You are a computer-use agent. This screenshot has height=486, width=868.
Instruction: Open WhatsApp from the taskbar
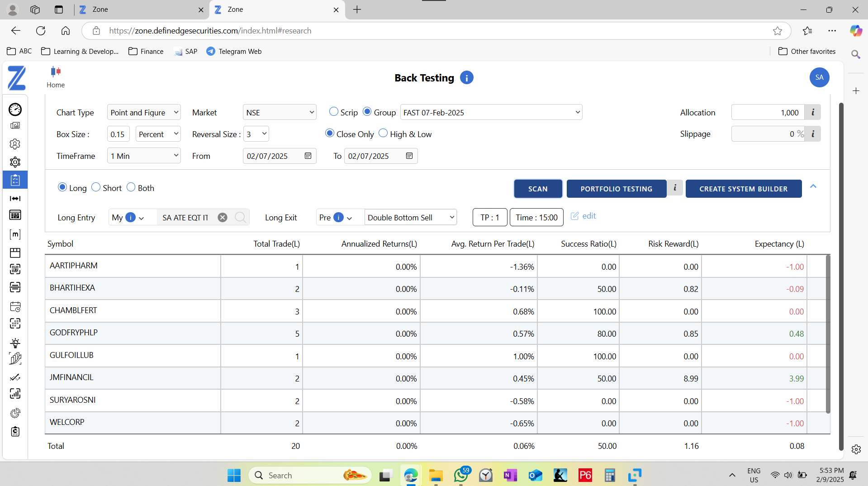coord(461,475)
